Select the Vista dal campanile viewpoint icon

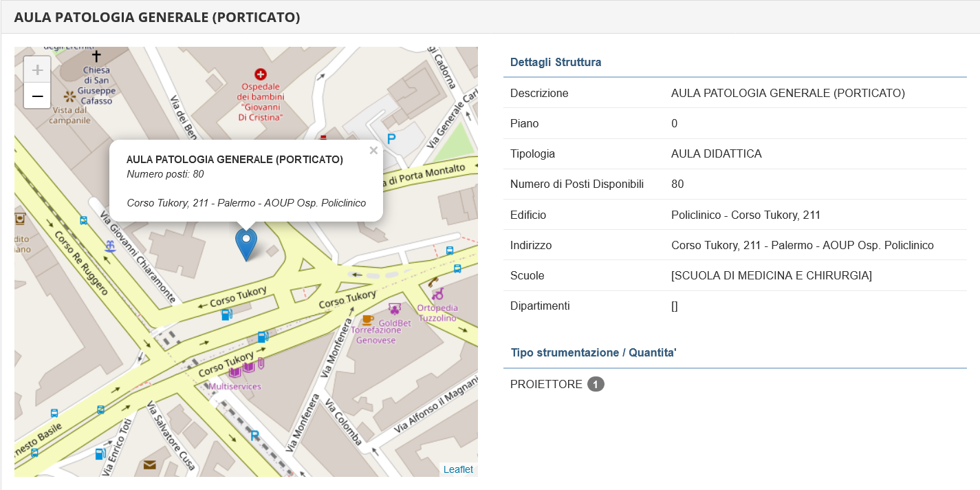[69, 96]
